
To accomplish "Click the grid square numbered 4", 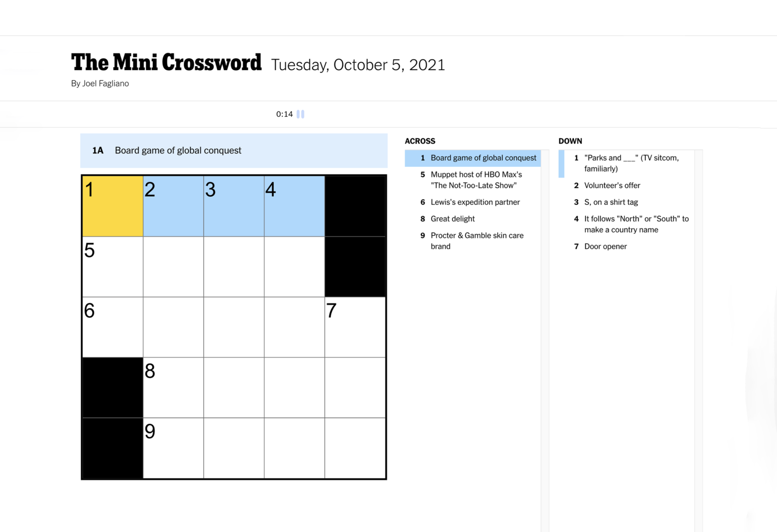I will (294, 206).
